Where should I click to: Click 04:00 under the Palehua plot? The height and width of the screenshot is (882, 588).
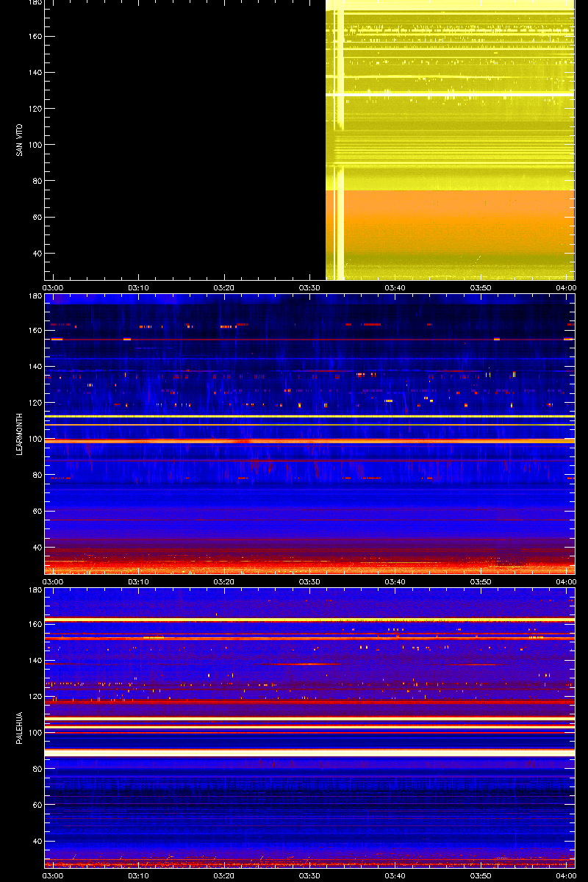[565, 875]
